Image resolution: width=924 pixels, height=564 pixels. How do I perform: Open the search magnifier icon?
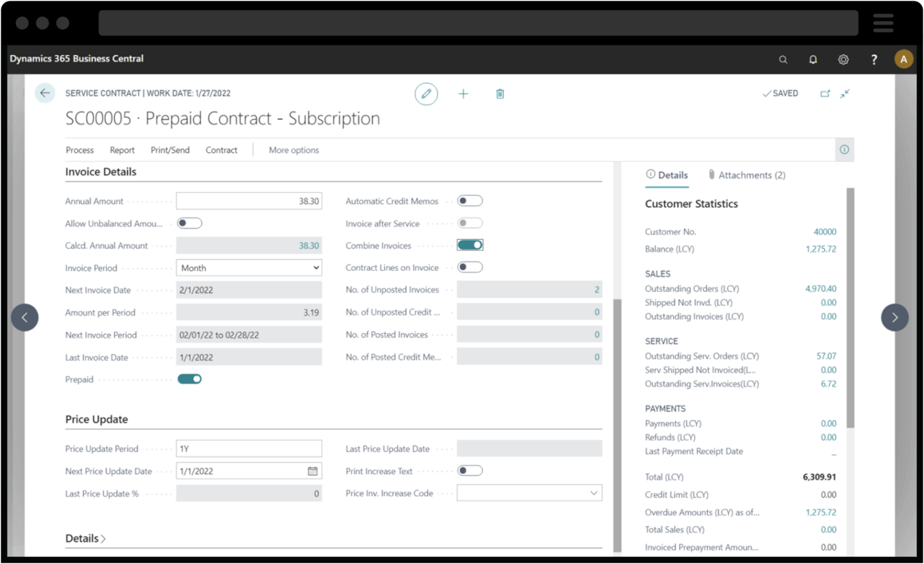(x=783, y=60)
